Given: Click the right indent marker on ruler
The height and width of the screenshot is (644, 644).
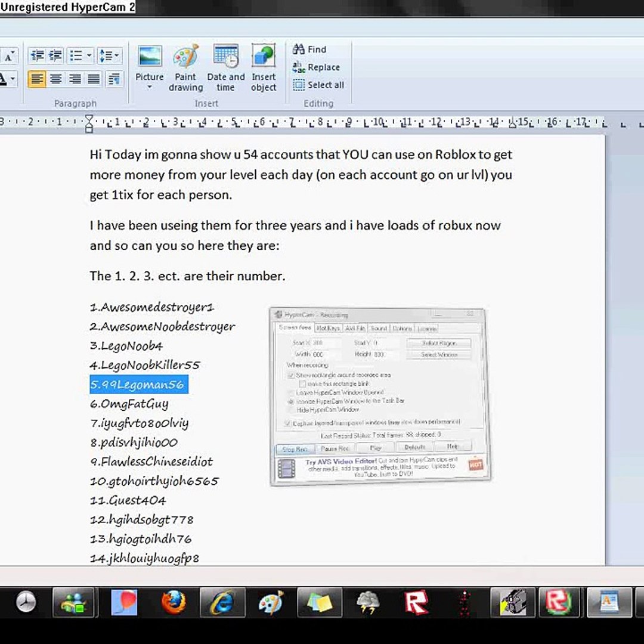Looking at the screenshot, I should [x=512, y=123].
